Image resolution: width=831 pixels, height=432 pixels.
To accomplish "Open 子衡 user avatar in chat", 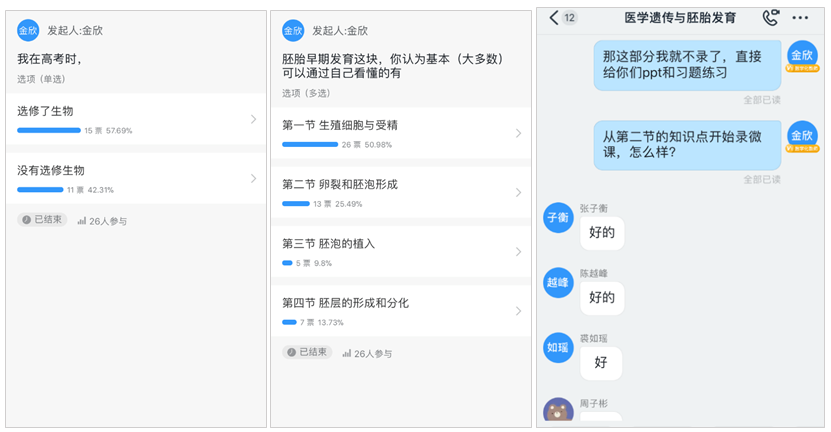I will point(558,217).
